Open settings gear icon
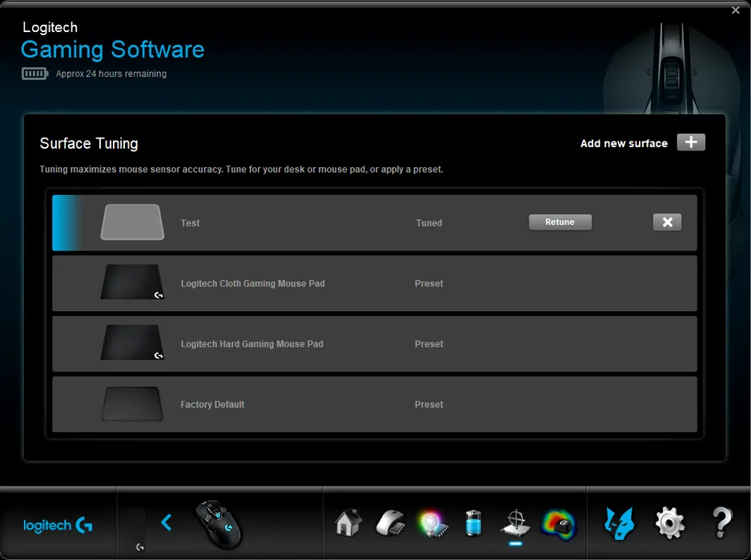 (x=669, y=523)
